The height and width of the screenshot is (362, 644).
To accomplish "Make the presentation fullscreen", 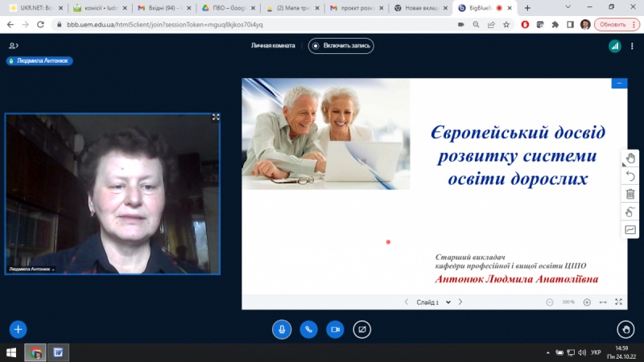I will click(x=619, y=302).
